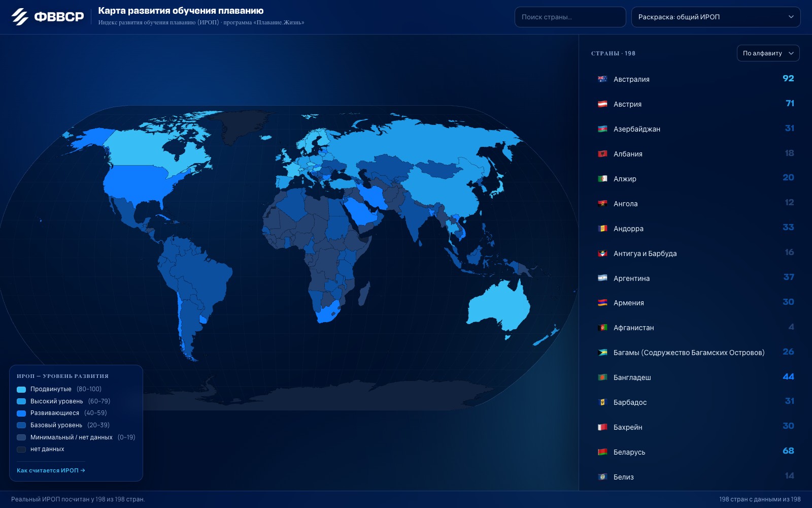812x508 pixels.
Task: Select Бангладеш in the country list
Action: coord(695,377)
